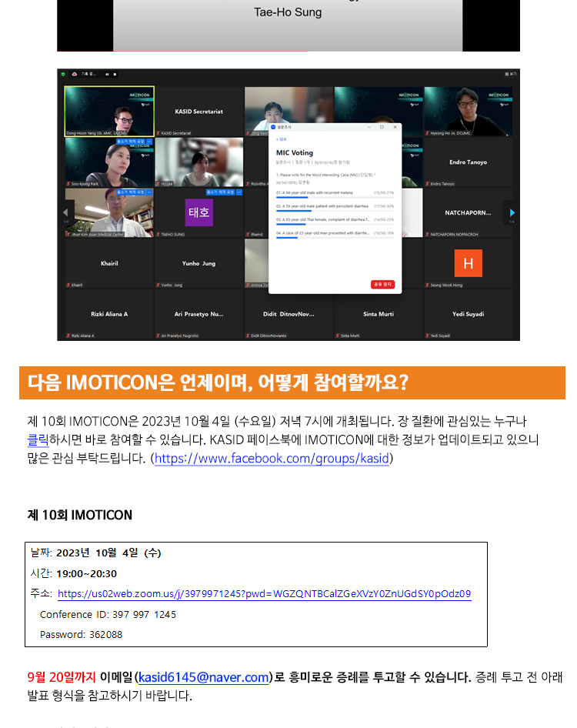Click the view mode button at top right

[x=511, y=74]
